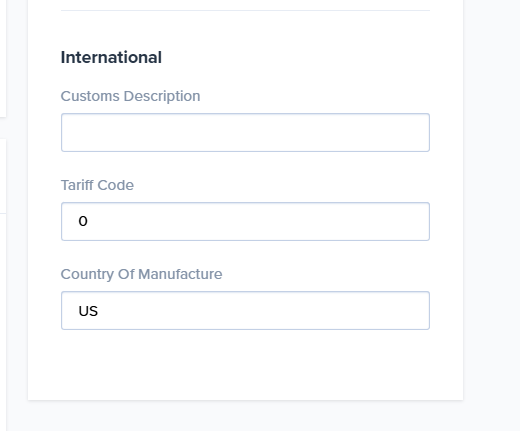Click the partially visible lower panel at left edge

coord(3,322)
